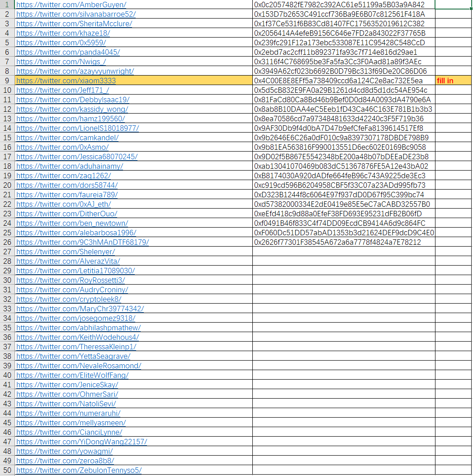
Task: Open the panda4045 twitter link
Action: pos(68,52)
